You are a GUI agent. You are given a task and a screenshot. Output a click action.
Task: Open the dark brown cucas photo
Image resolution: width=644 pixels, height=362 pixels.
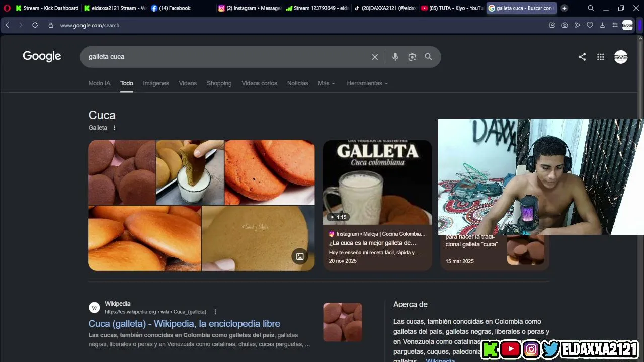pos(122,172)
